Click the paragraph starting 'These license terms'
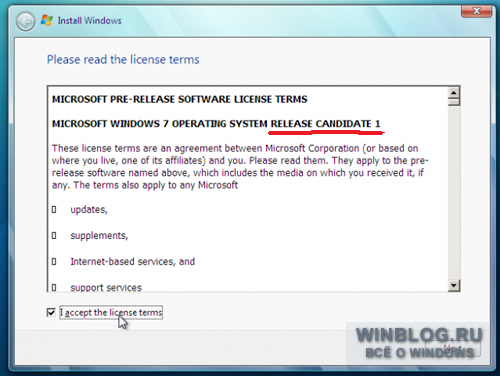 240,167
